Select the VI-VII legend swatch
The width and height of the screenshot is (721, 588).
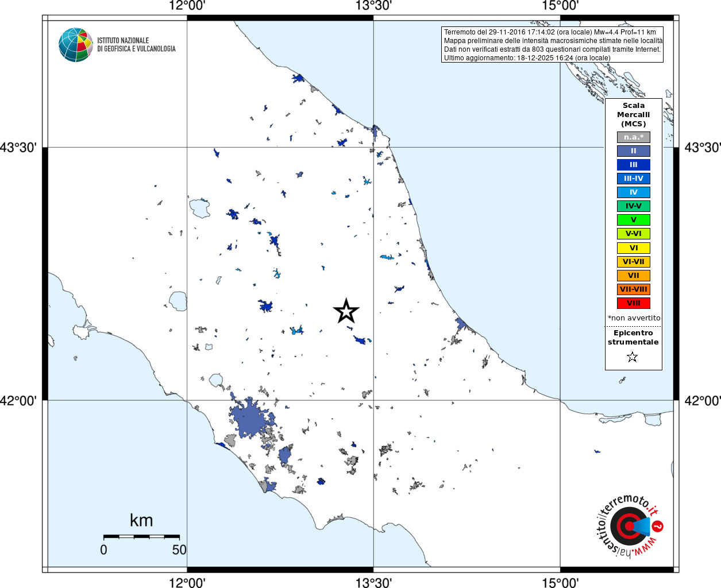point(634,262)
